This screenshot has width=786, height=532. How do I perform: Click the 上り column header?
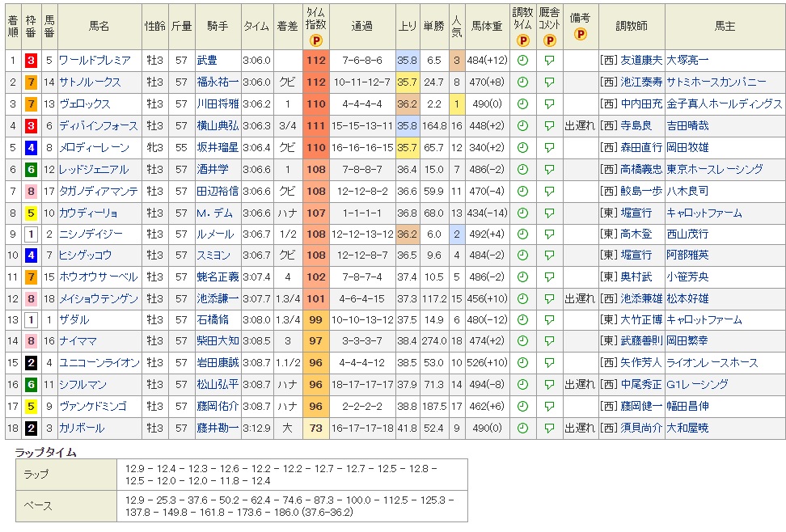pos(407,26)
